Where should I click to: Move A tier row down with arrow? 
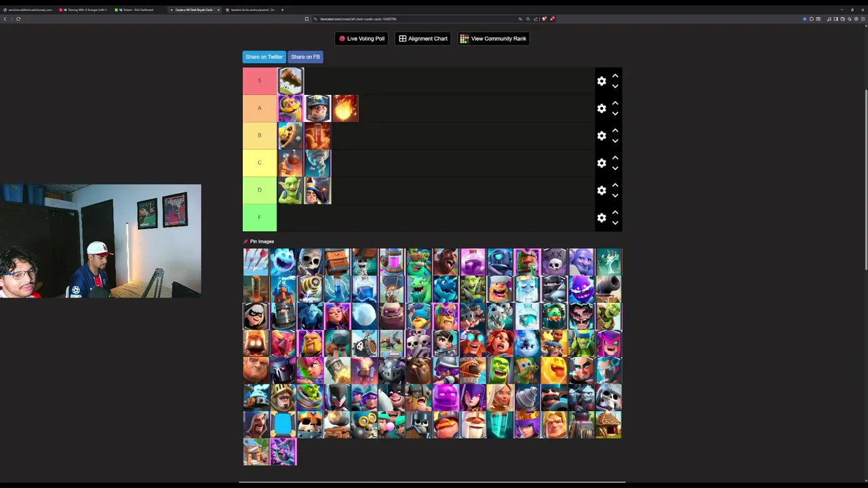click(615, 113)
